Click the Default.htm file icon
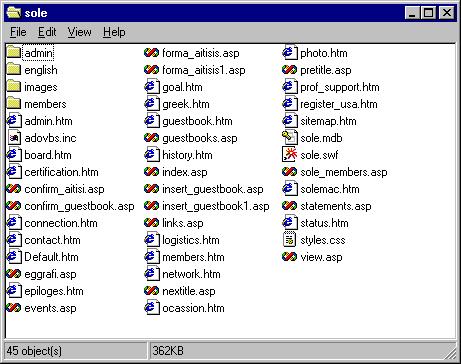The width and height of the screenshot is (461, 364). [14, 257]
